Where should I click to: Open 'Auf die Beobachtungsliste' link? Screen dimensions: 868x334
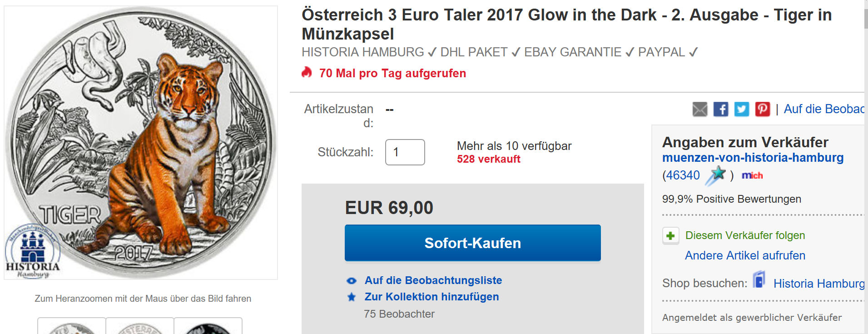[433, 280]
